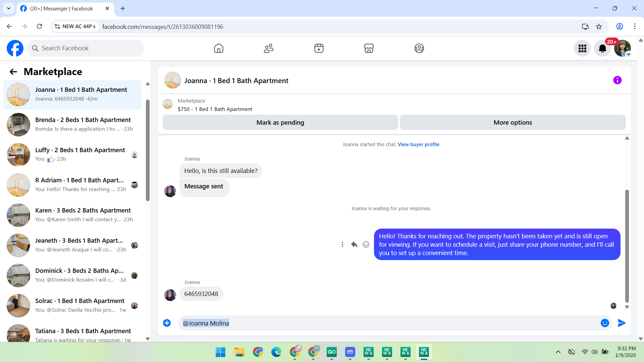Go back from Marketplace chats list
644x362 pixels.
(x=13, y=72)
